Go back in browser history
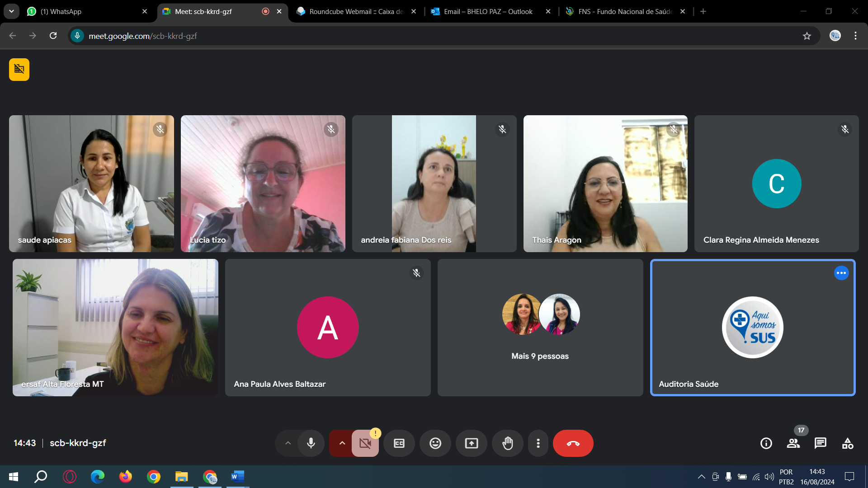 [13, 36]
